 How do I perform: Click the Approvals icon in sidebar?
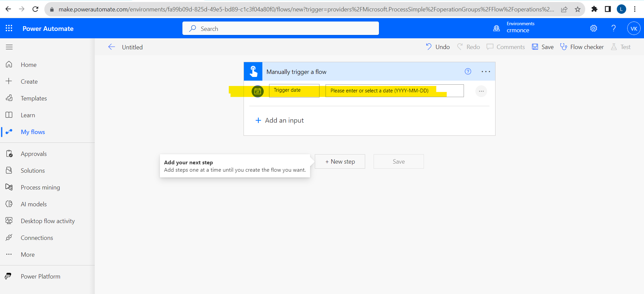[9, 154]
